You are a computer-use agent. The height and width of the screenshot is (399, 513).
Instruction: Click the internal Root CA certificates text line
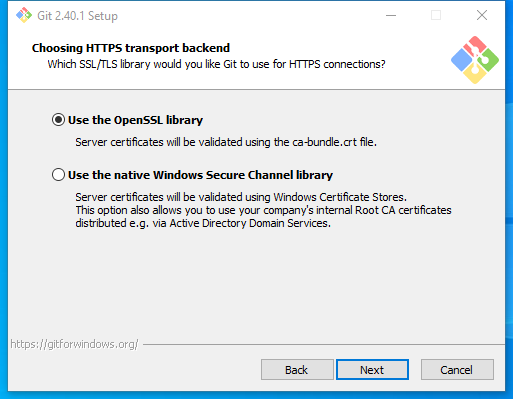click(x=263, y=210)
